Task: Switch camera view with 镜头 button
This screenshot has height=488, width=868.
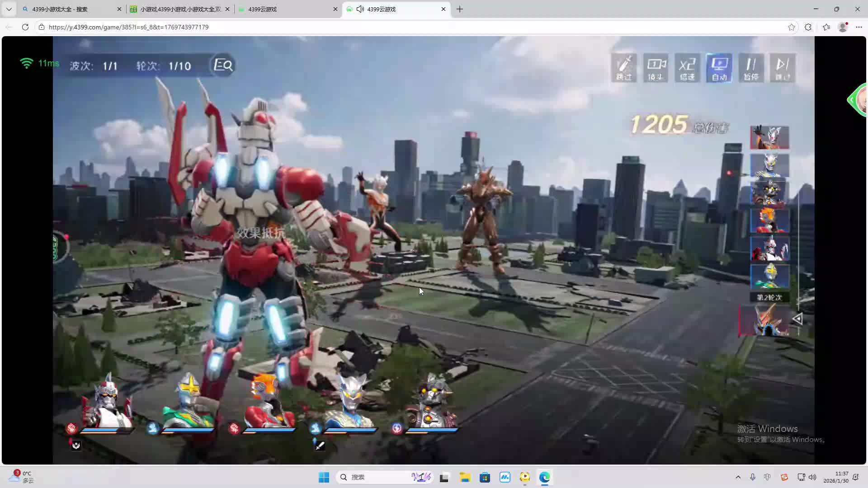Action: click(656, 68)
